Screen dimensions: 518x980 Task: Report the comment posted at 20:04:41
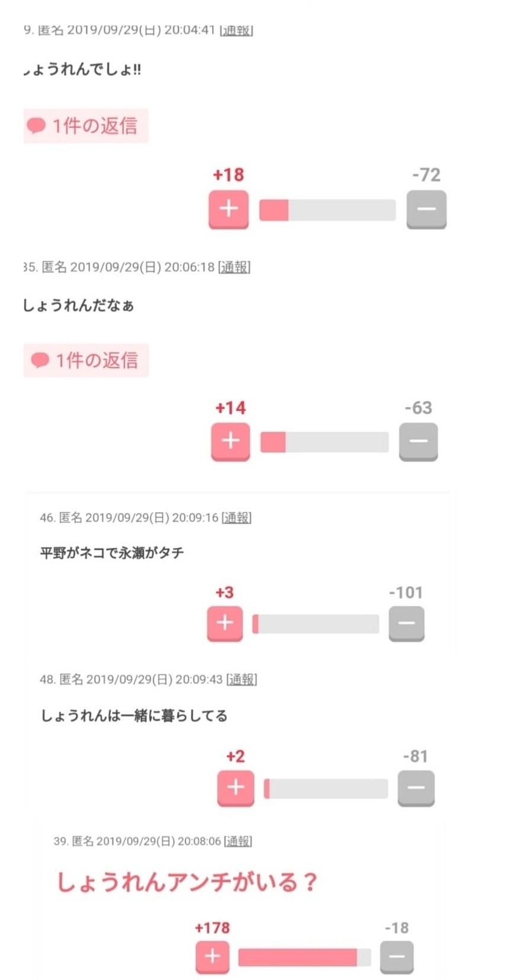236,30
